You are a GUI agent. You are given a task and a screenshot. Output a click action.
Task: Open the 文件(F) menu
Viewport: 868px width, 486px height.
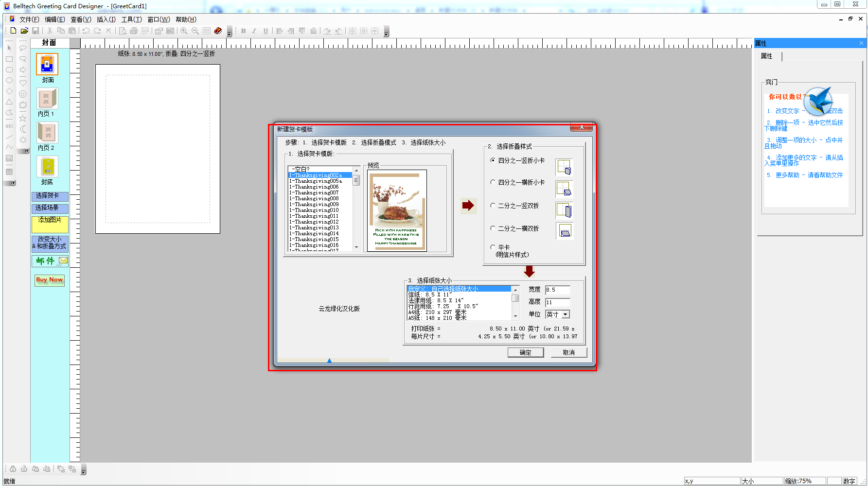click(29, 19)
